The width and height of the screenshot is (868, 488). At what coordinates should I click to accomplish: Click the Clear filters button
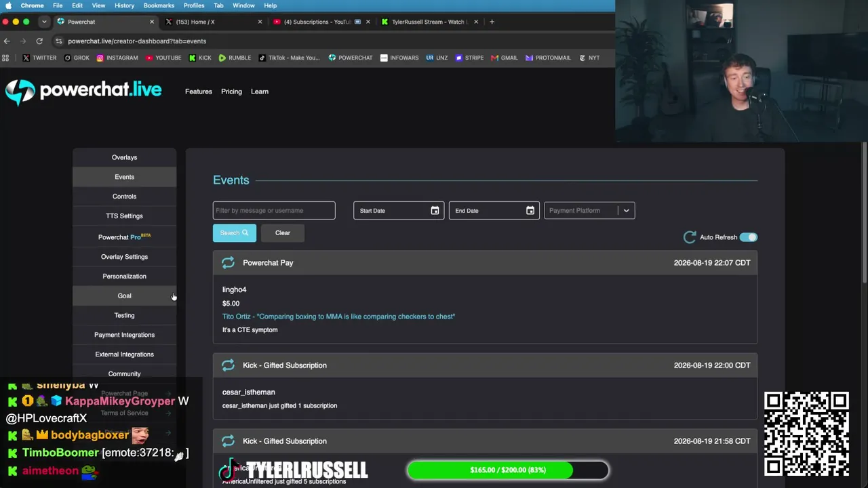(x=283, y=233)
